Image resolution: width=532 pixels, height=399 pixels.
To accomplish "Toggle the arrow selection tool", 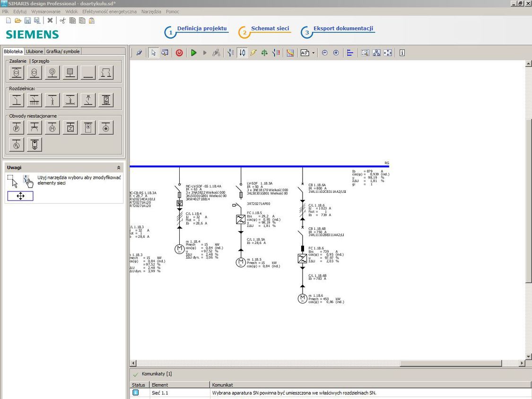I will pyautogui.click(x=153, y=52).
